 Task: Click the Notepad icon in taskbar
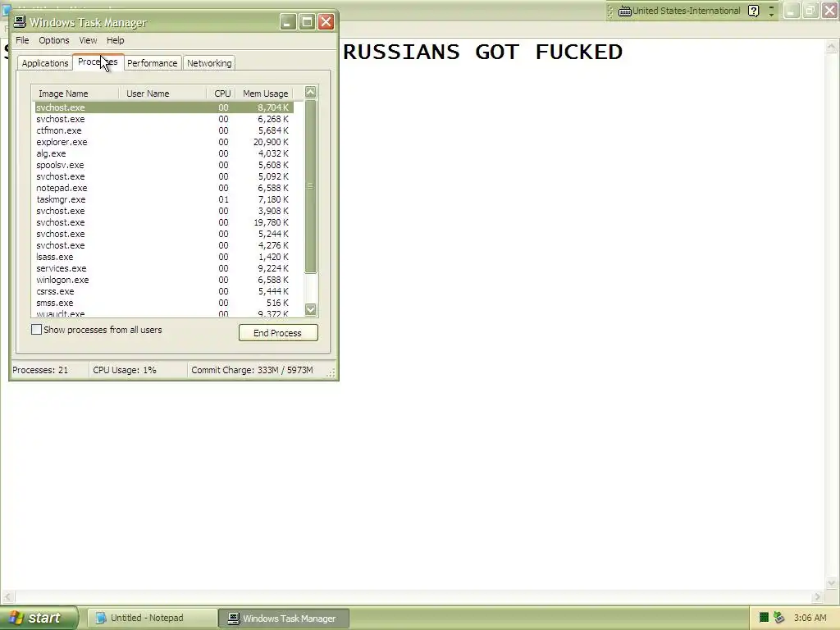pyautogui.click(x=101, y=618)
